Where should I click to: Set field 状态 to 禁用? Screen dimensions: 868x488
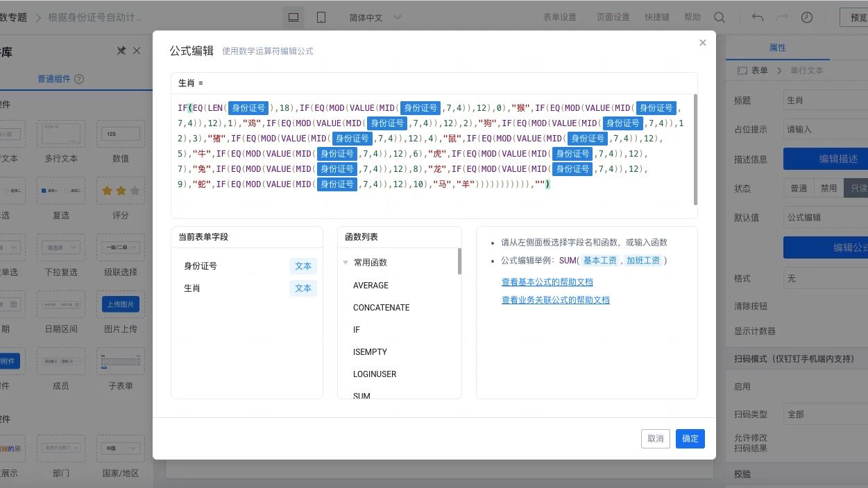tap(829, 188)
